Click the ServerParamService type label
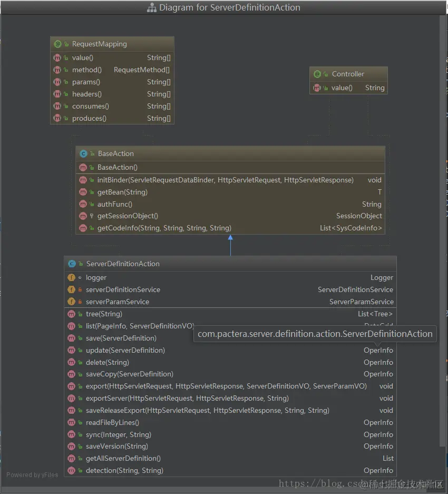 (362, 302)
